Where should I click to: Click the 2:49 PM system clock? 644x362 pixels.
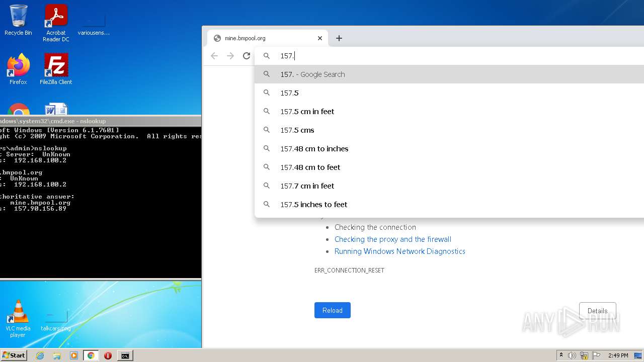(618, 355)
